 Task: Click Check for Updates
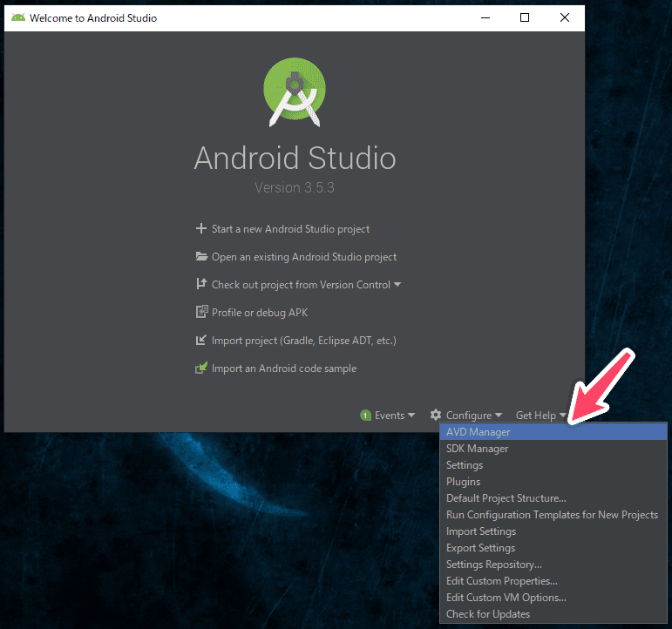click(x=553, y=614)
